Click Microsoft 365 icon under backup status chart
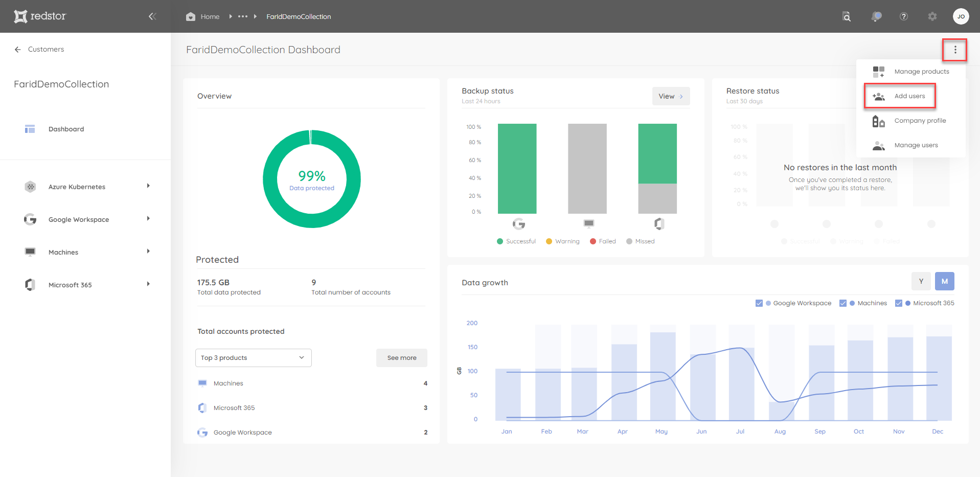 tap(659, 223)
